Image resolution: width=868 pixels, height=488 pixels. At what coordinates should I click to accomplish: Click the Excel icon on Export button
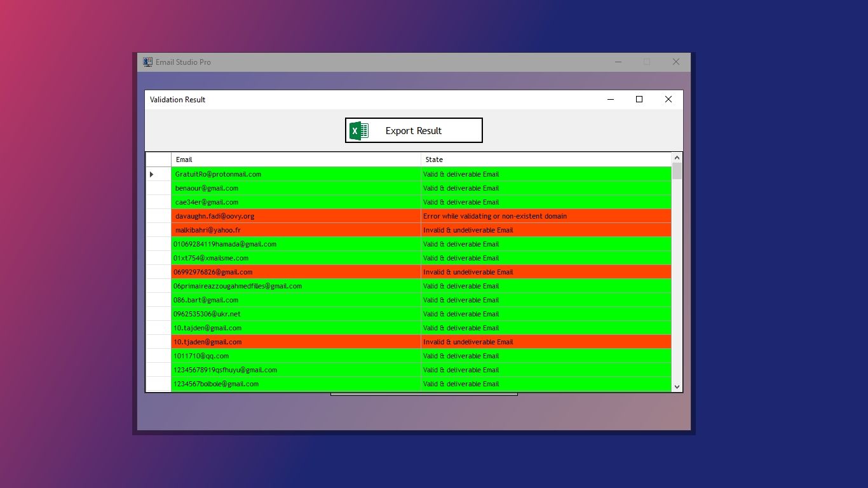(359, 131)
